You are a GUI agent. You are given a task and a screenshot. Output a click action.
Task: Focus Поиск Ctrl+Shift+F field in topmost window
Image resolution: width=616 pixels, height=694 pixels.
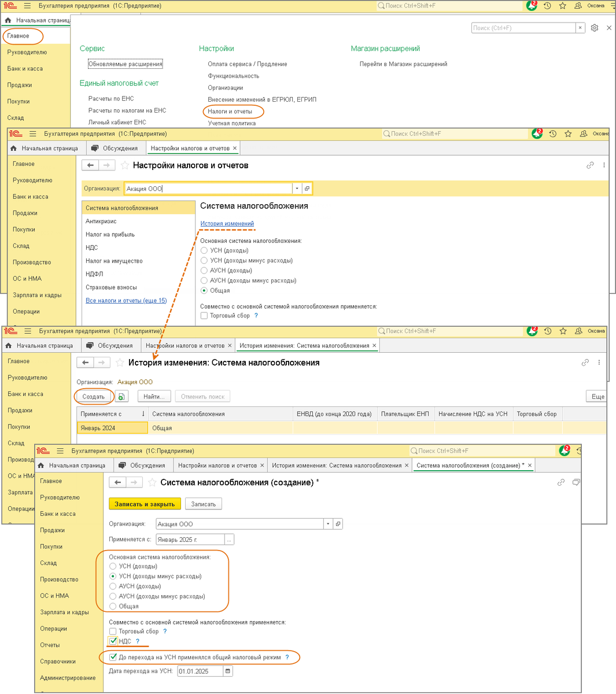point(449,6)
